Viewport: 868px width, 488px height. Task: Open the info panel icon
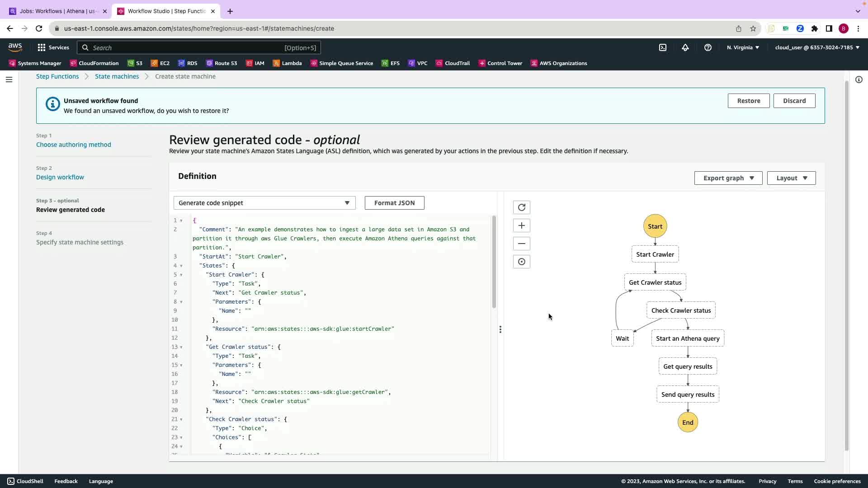[859, 80]
